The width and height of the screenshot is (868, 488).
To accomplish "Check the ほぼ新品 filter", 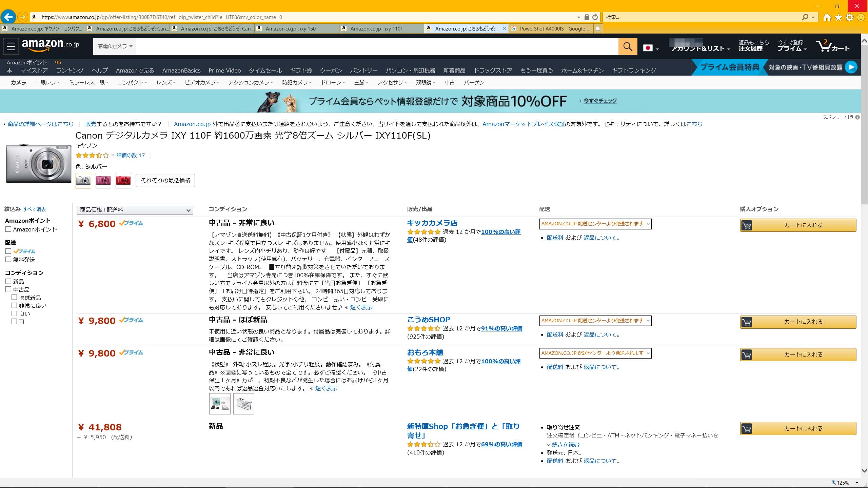I will [14, 297].
